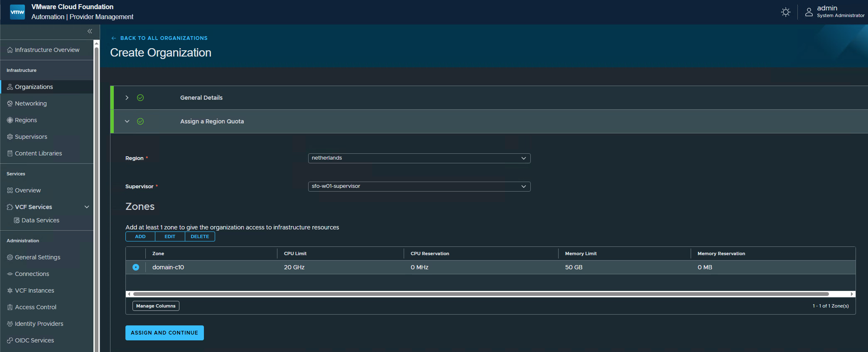The image size is (868, 352).
Task: Click the VCF Instances icon
Action: click(x=10, y=290)
